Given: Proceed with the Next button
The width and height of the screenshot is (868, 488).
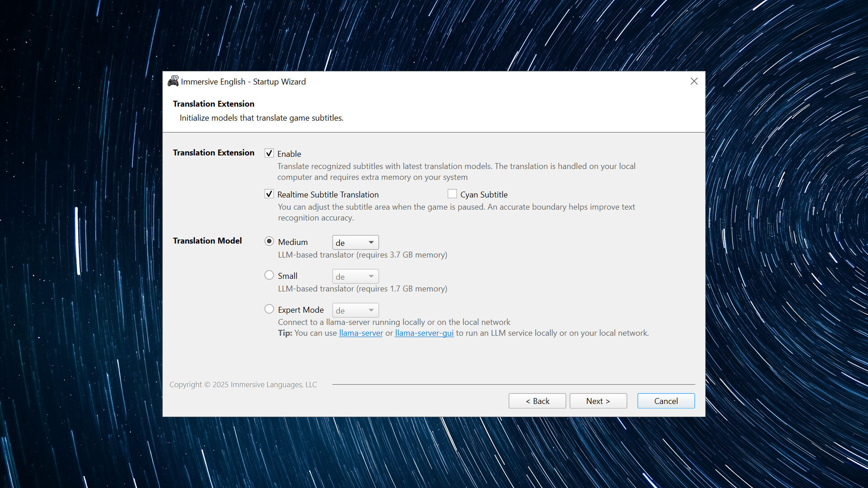Looking at the screenshot, I should 598,401.
